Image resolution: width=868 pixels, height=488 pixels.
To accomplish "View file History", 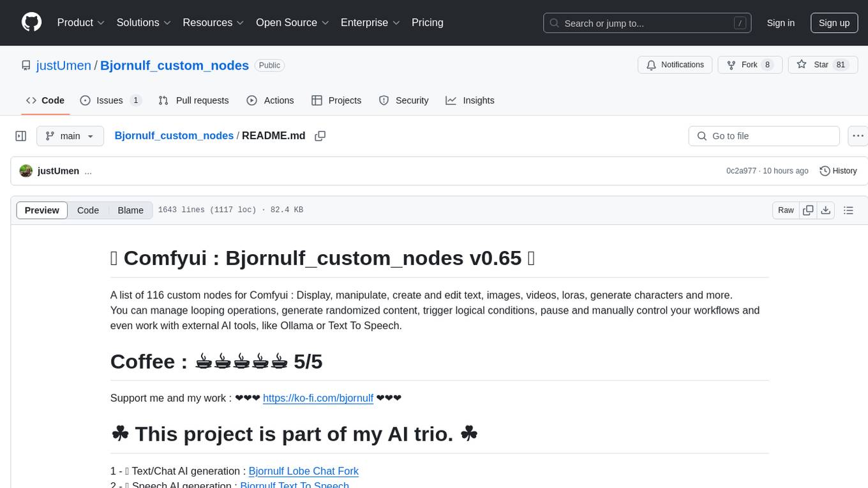I will click(x=838, y=171).
